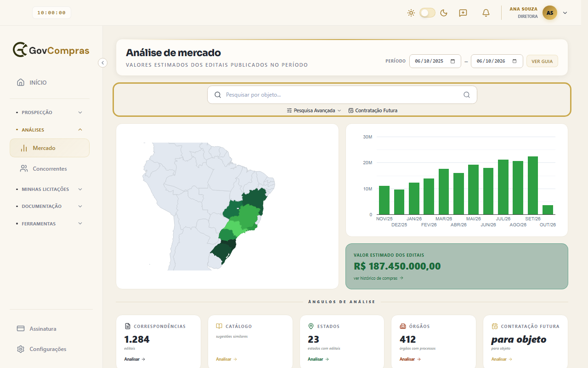Click the SET/26 bar in the chart

point(533,185)
